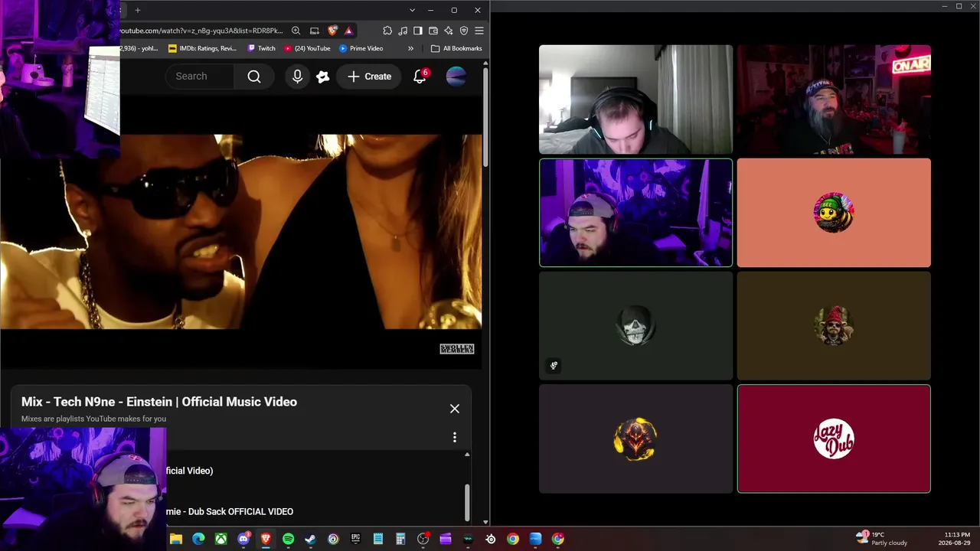Viewport: 980px width, 551px height.
Task: Expand the browser tab search chevron
Action: tap(413, 10)
